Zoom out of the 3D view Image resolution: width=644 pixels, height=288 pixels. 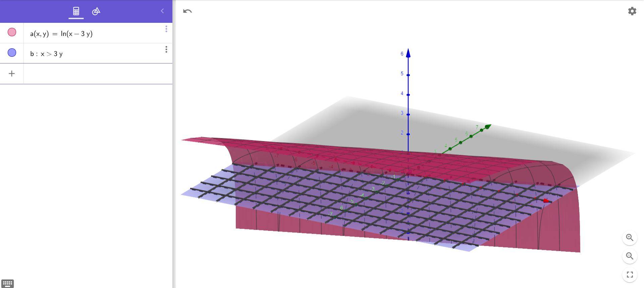coord(630,256)
